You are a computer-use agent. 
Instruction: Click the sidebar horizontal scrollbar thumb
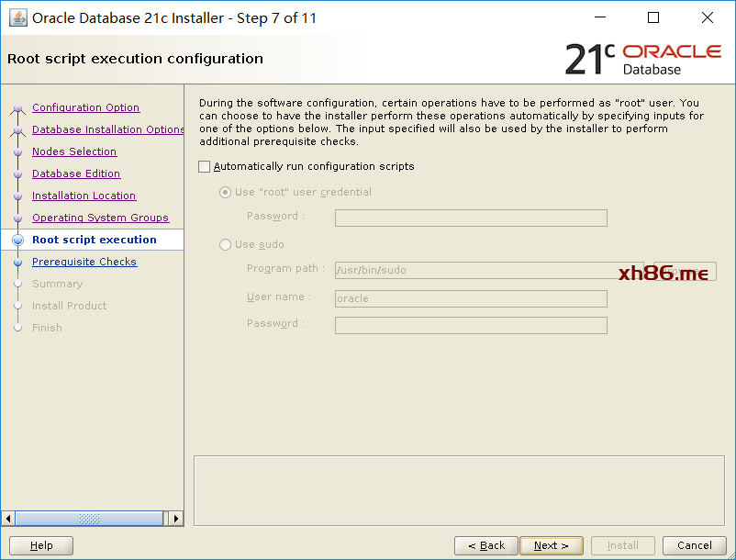89,519
